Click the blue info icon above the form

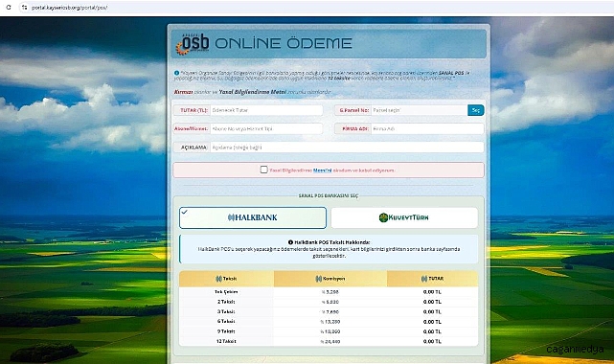click(x=176, y=73)
